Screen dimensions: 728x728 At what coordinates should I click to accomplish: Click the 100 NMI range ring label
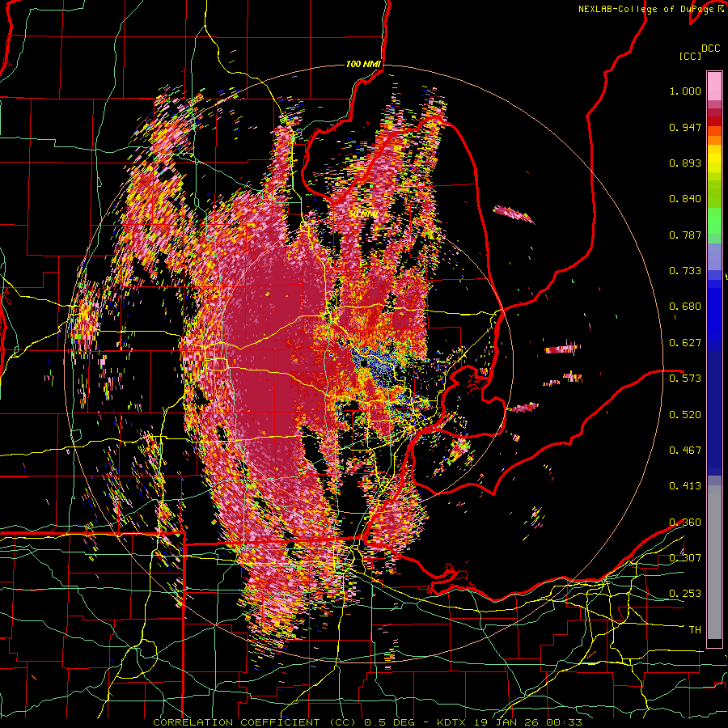click(x=363, y=64)
